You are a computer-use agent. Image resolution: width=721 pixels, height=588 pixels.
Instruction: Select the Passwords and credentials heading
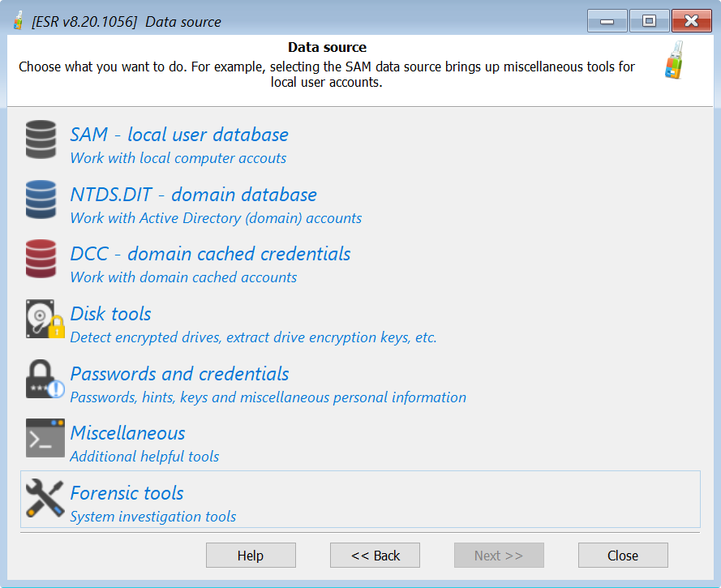(179, 374)
